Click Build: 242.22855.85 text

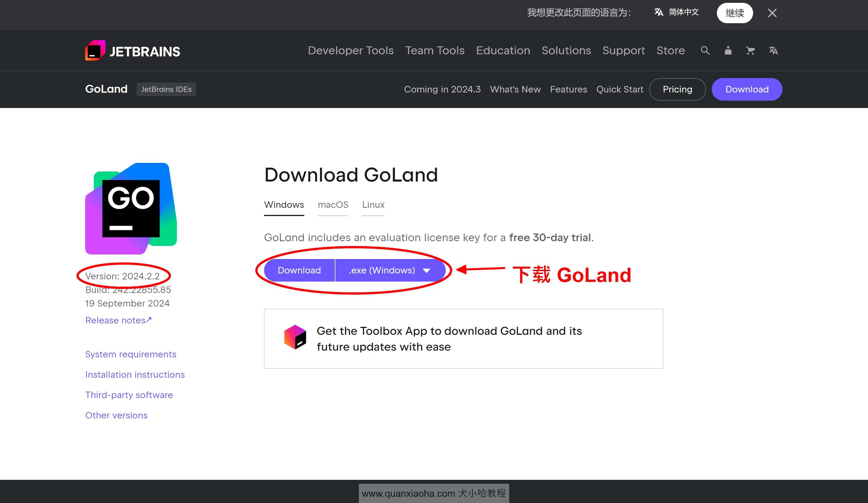click(128, 290)
